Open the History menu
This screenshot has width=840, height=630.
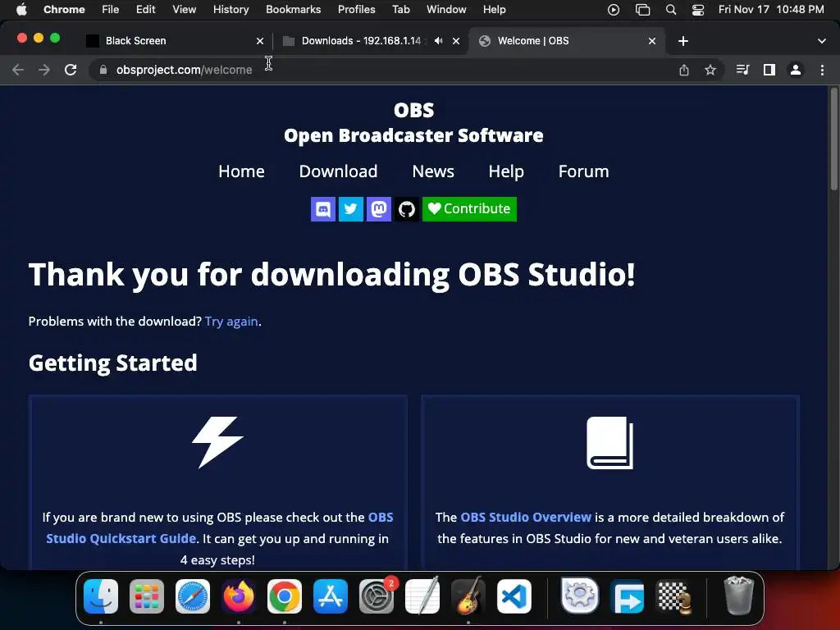231,10
